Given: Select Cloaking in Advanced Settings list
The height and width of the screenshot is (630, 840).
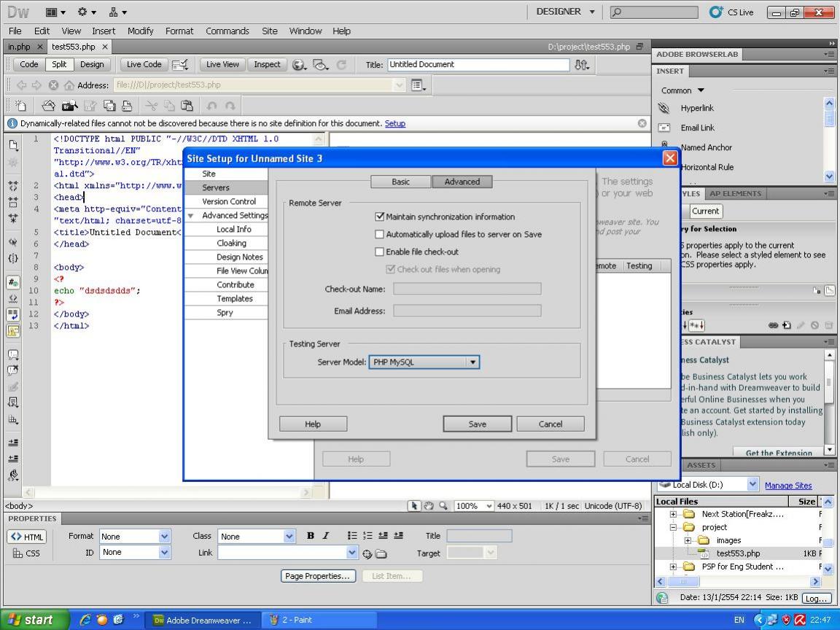Looking at the screenshot, I should [x=231, y=244].
